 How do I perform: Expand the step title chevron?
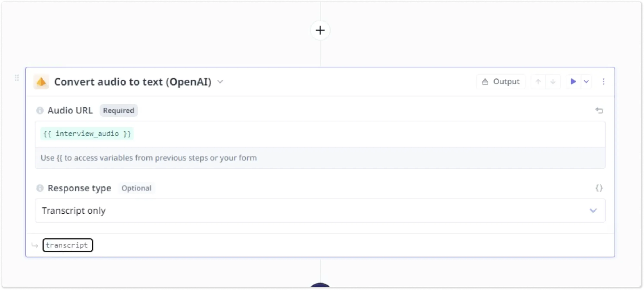(220, 82)
